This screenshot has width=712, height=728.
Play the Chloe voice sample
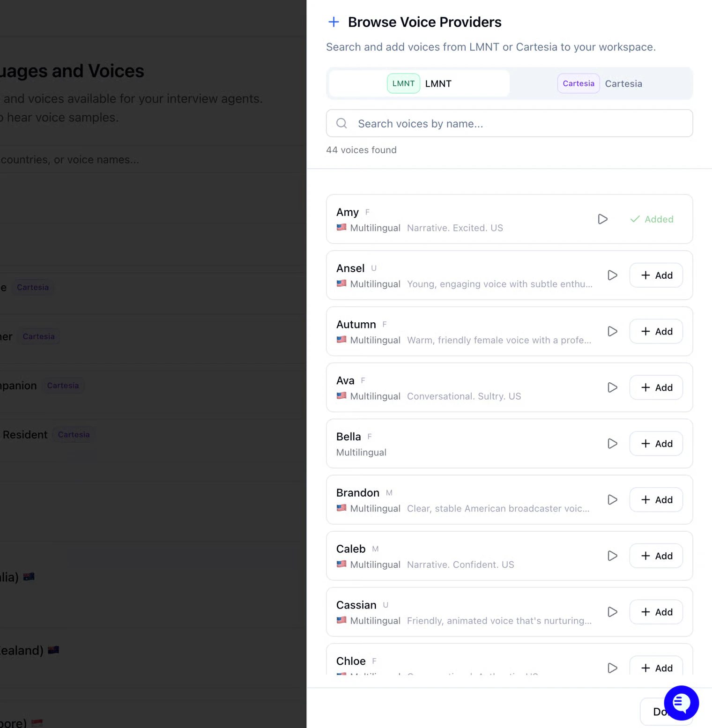pyautogui.click(x=612, y=668)
